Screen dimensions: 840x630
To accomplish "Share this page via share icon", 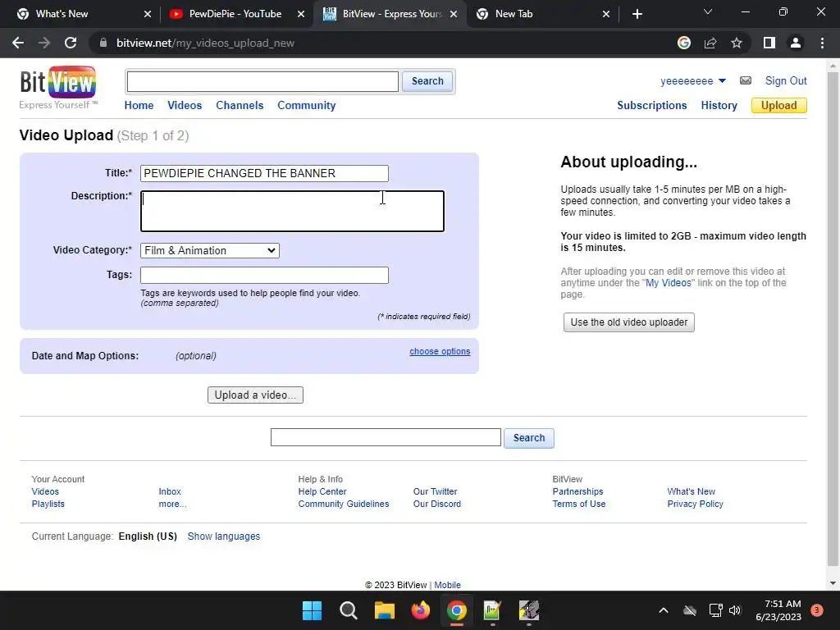I will pyautogui.click(x=710, y=43).
